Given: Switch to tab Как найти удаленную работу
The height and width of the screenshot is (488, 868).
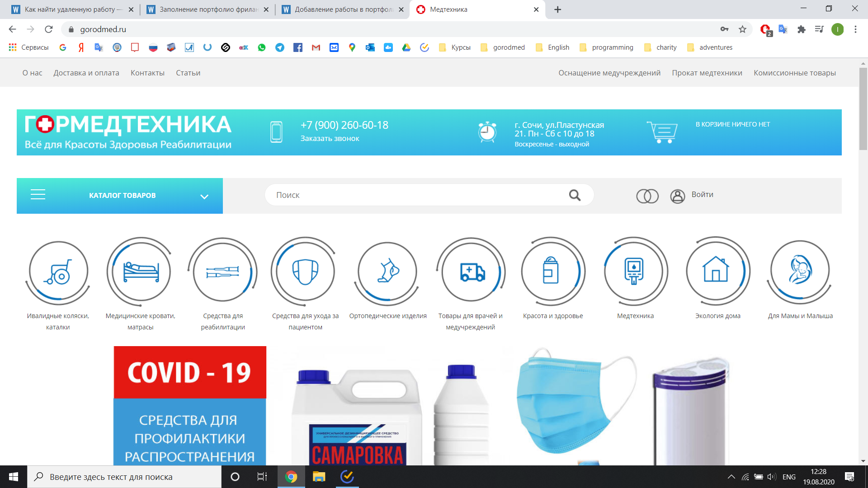Looking at the screenshot, I should coord(72,9).
